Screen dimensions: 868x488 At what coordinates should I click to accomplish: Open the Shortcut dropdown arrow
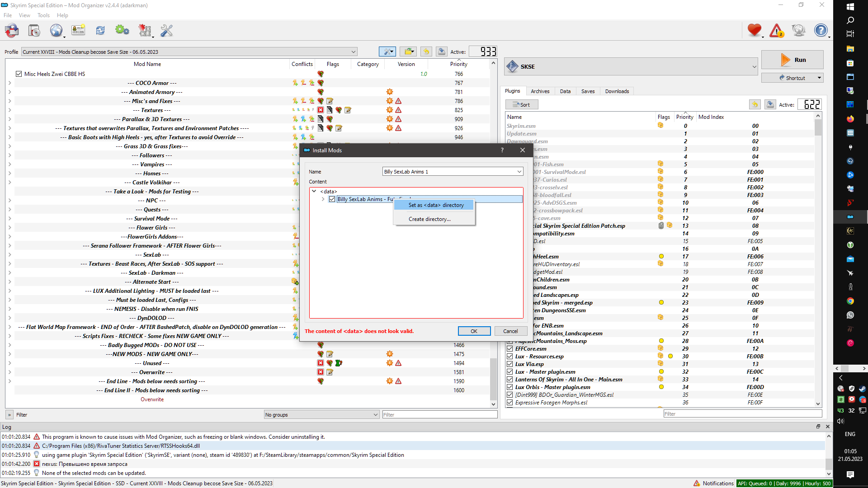click(819, 78)
